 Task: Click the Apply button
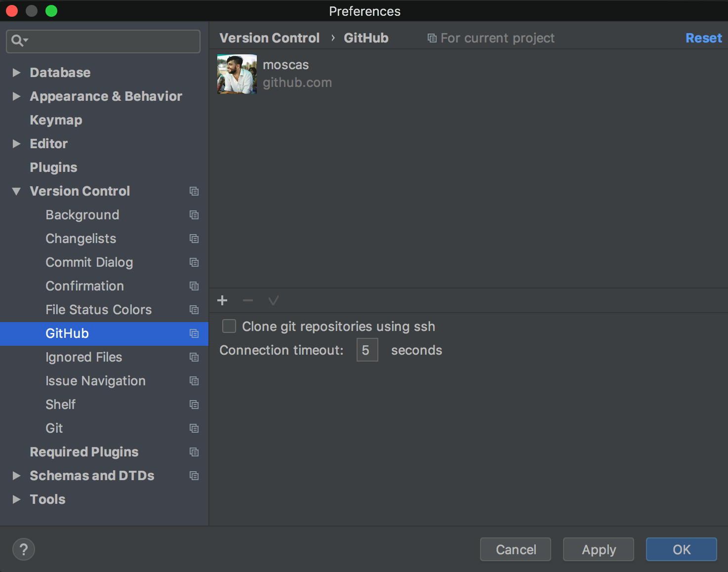[599, 549]
